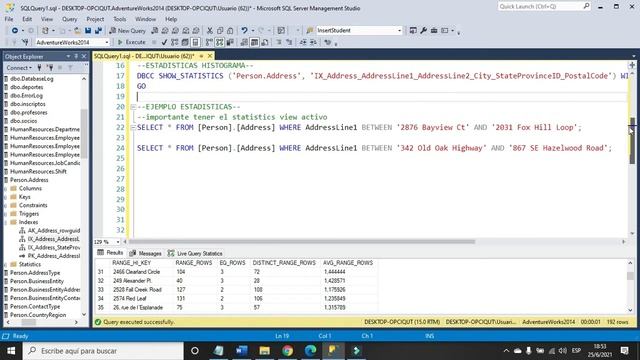Open Word from the taskbar
640x360 pixels.
pyautogui.click(x=241, y=351)
